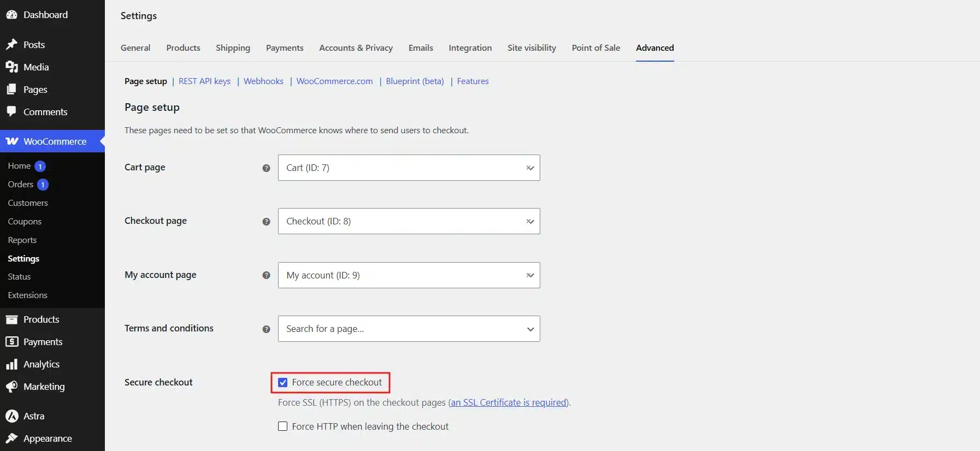980x451 pixels.
Task: Open the Payments settings tab
Action: pyautogui.click(x=285, y=48)
